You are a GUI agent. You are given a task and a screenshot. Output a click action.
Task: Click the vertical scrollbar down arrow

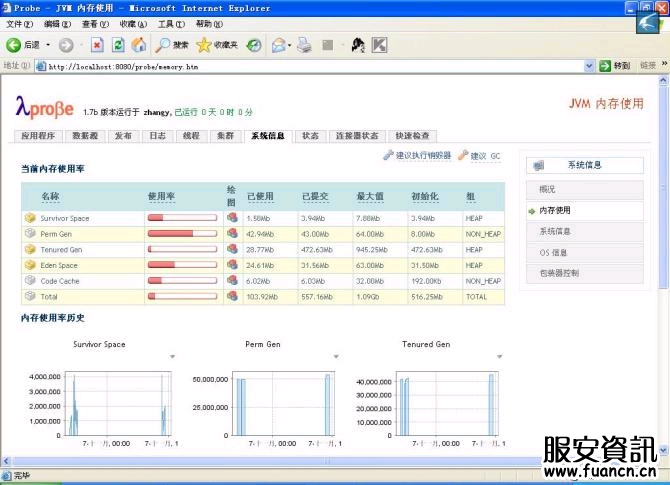pos(663,450)
